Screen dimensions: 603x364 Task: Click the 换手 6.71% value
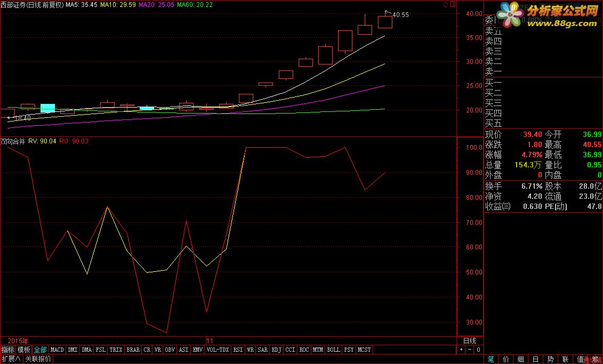531,186
